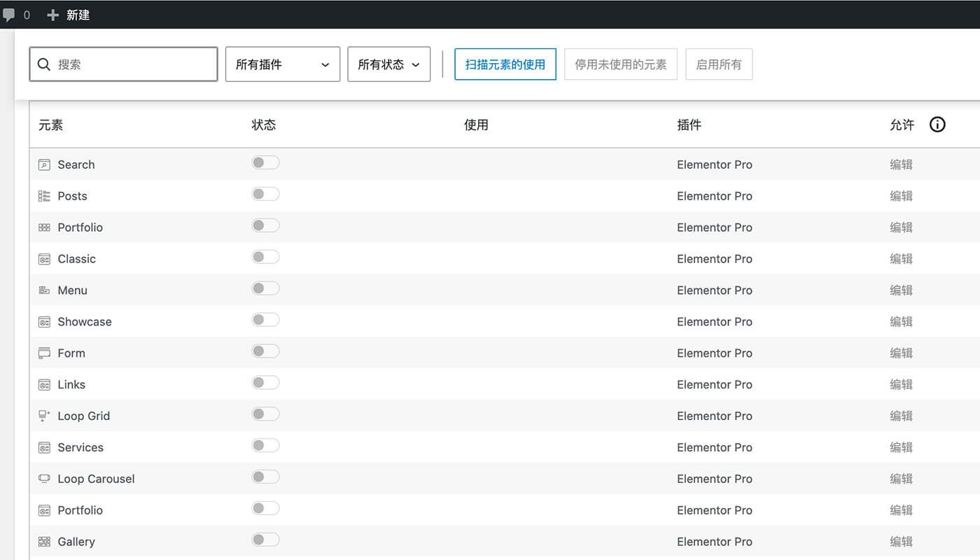The width and height of the screenshot is (980, 560).
Task: Click the Posts widget icon
Action: click(x=43, y=195)
